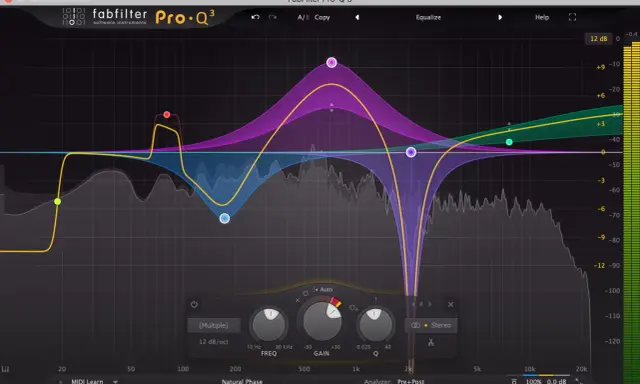Image resolution: width=640 pixels, height=384 pixels.
Task: Click the Copy button
Action: tap(322, 17)
